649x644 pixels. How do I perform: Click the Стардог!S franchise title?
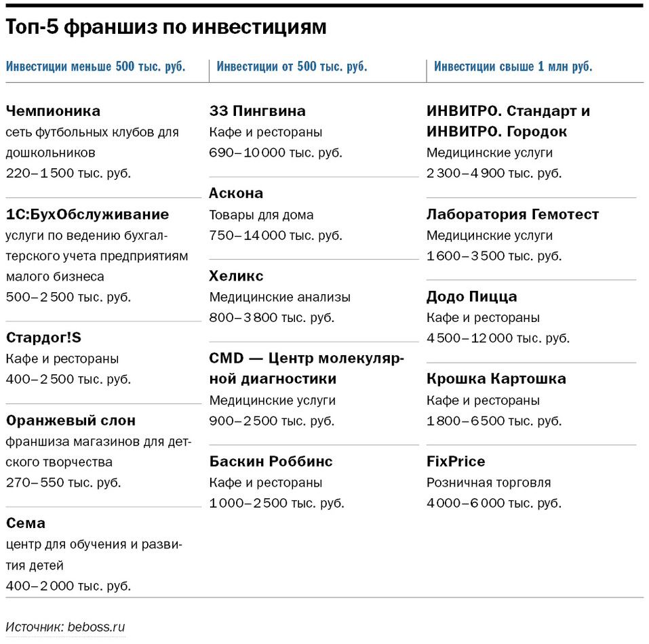pos(43,338)
